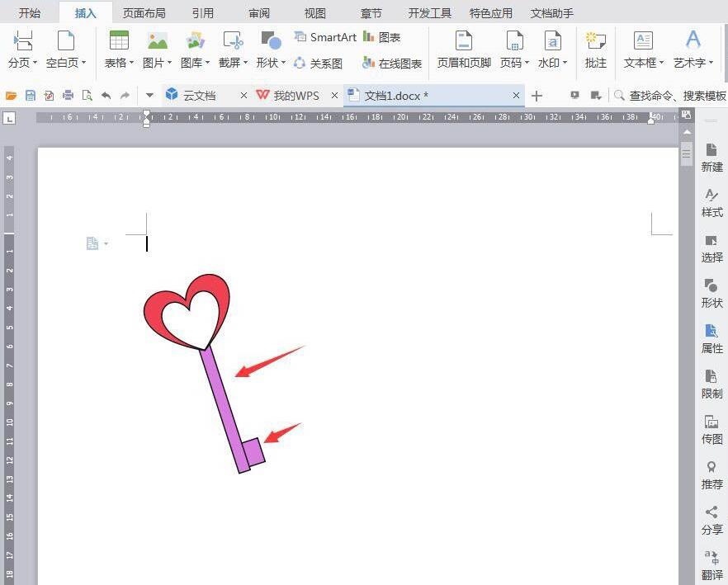Open the 文档助手 ribbon tab

pos(552,13)
